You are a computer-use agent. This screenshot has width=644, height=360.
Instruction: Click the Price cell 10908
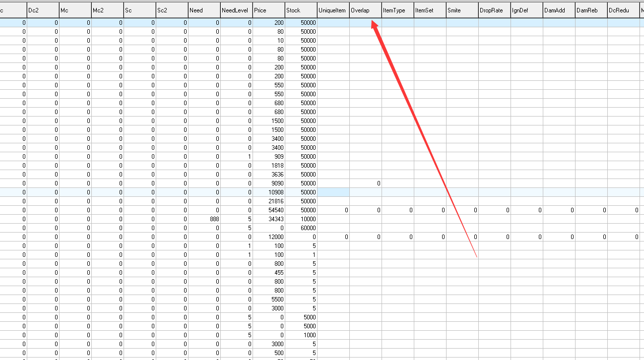(x=269, y=192)
